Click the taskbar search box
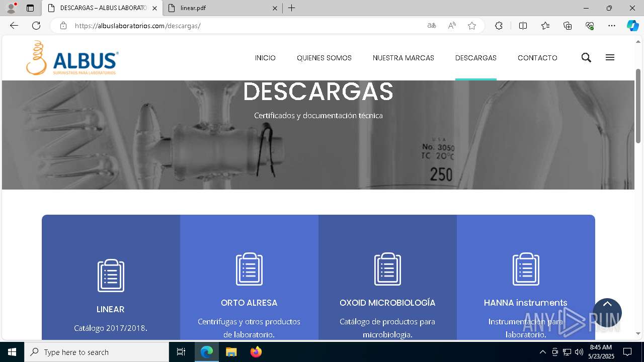 click(x=97, y=352)
